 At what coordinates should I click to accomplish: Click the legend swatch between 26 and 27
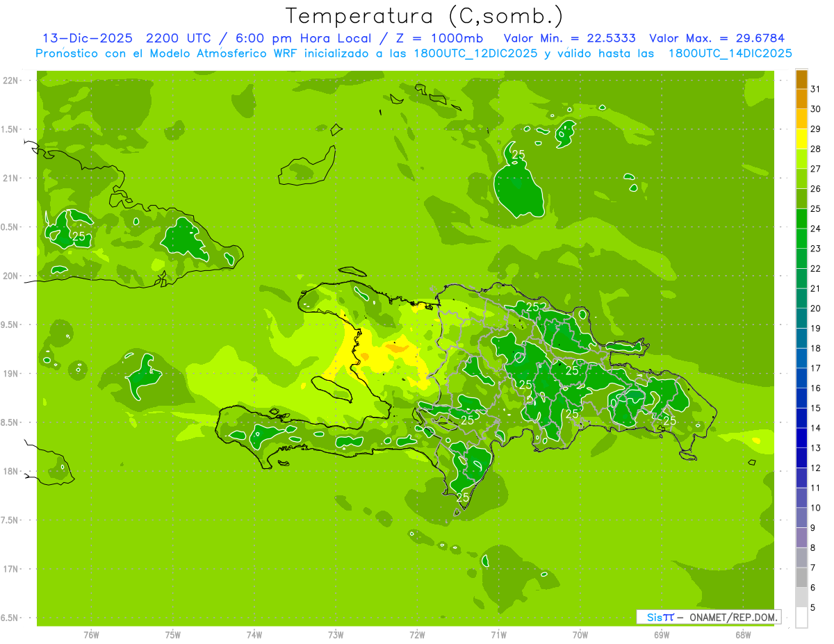(x=801, y=179)
